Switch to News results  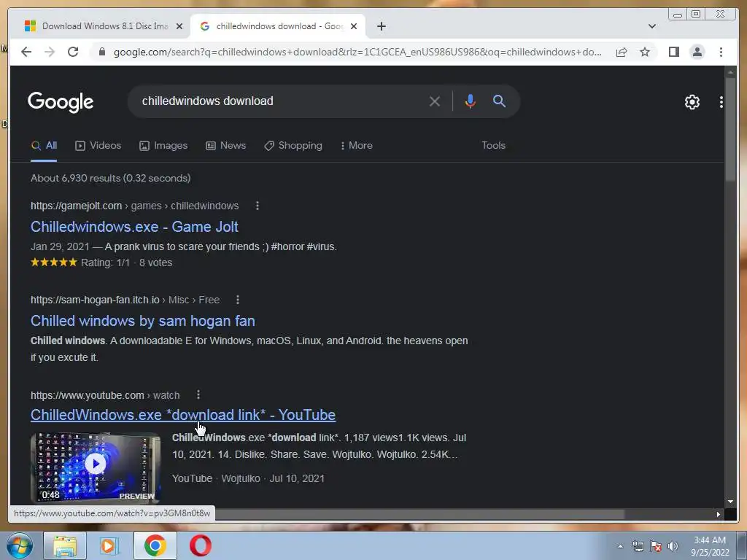226,145
